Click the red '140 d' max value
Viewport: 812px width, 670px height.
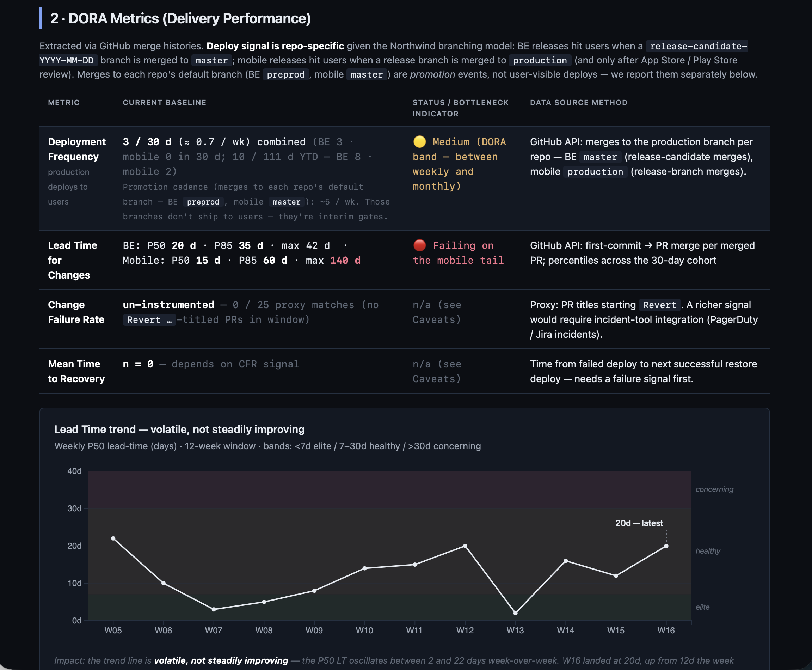[x=345, y=261]
